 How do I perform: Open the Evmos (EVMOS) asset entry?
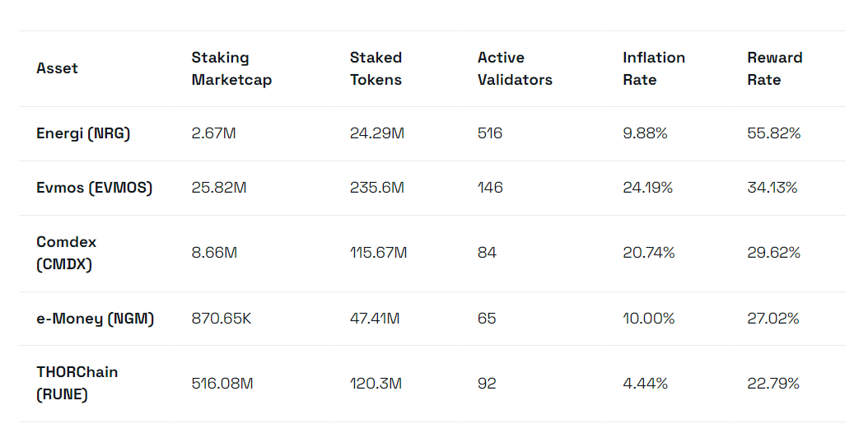[x=94, y=188]
